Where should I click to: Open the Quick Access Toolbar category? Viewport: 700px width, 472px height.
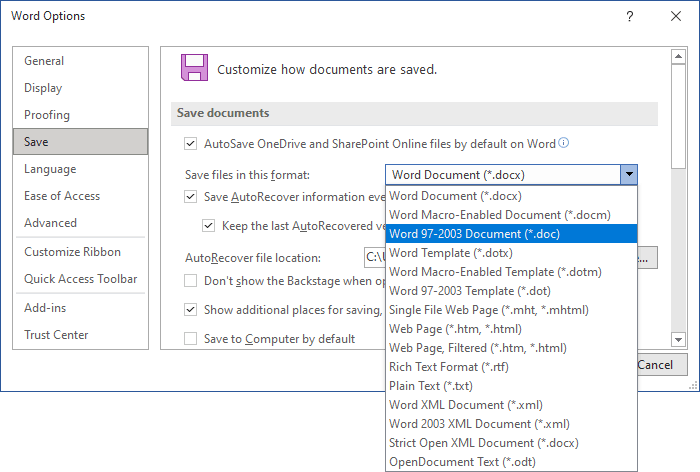80,279
